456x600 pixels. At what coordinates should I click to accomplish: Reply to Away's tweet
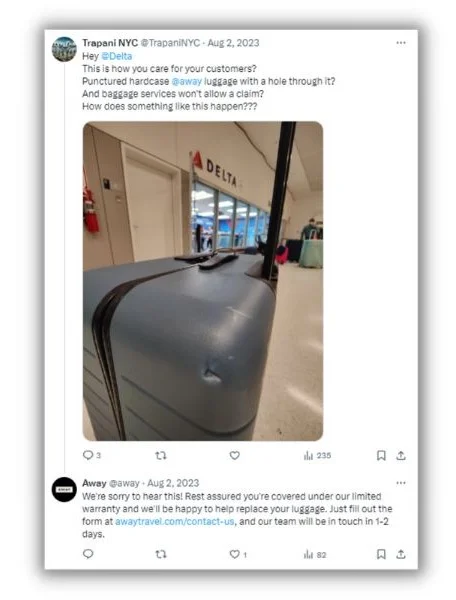click(x=88, y=554)
